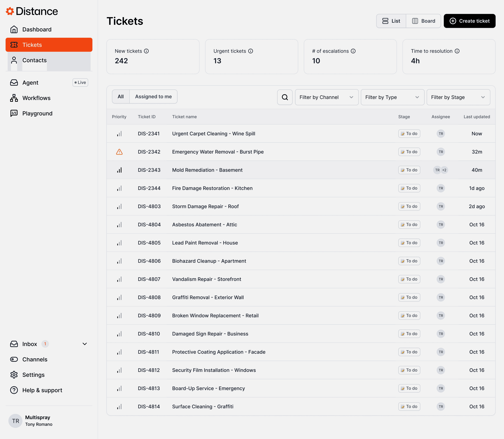The image size is (504, 439).
Task: Click the +2 assignee badge on Mold Remediation
Action: 444,170
